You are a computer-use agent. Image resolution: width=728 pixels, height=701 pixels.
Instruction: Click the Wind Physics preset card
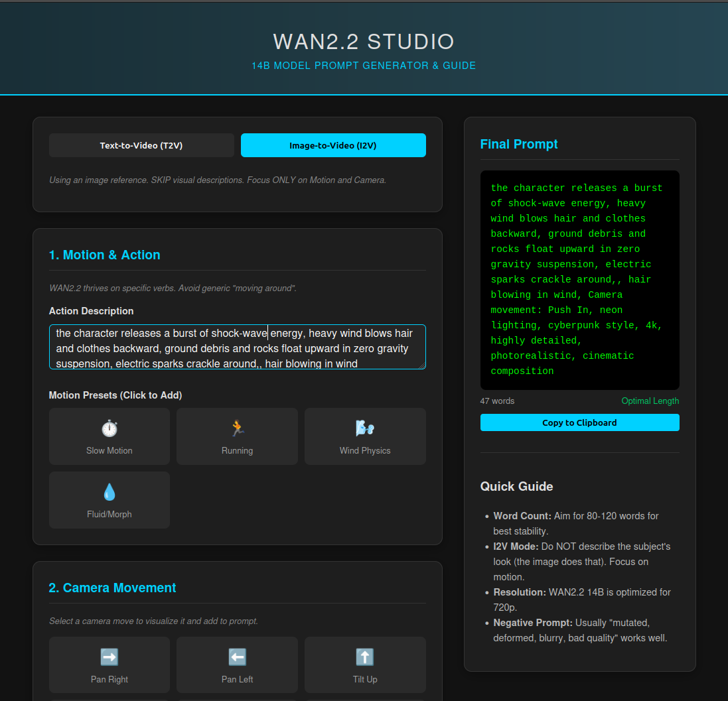pyautogui.click(x=365, y=436)
